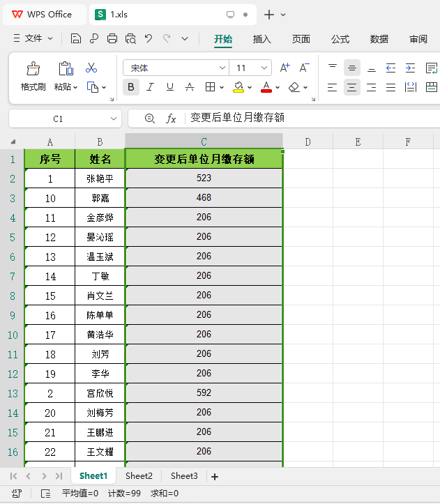Open the font name dropdown
440x504 pixels.
click(222, 68)
